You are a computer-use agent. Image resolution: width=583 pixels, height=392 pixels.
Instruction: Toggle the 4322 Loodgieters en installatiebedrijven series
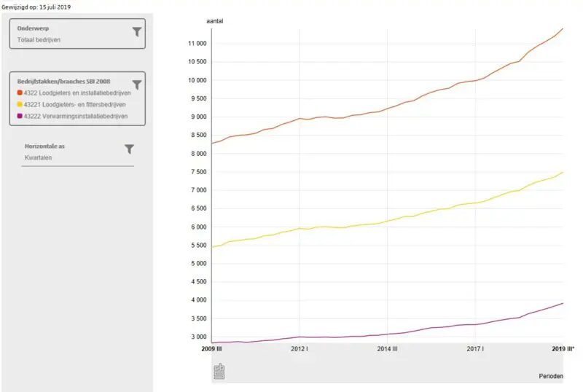coord(77,93)
